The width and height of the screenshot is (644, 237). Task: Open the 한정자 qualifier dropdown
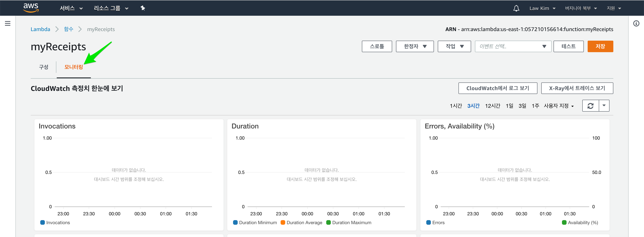tap(415, 46)
